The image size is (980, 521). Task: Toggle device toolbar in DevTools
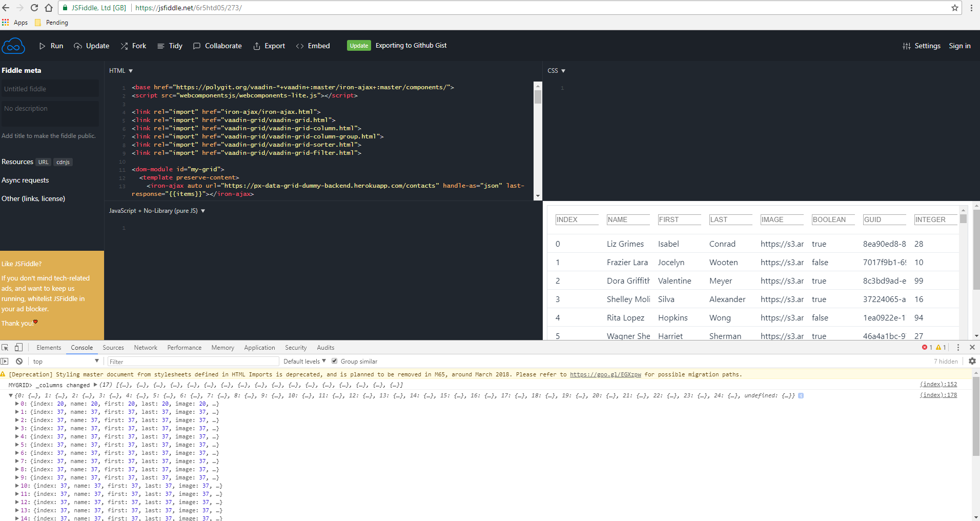(18, 347)
